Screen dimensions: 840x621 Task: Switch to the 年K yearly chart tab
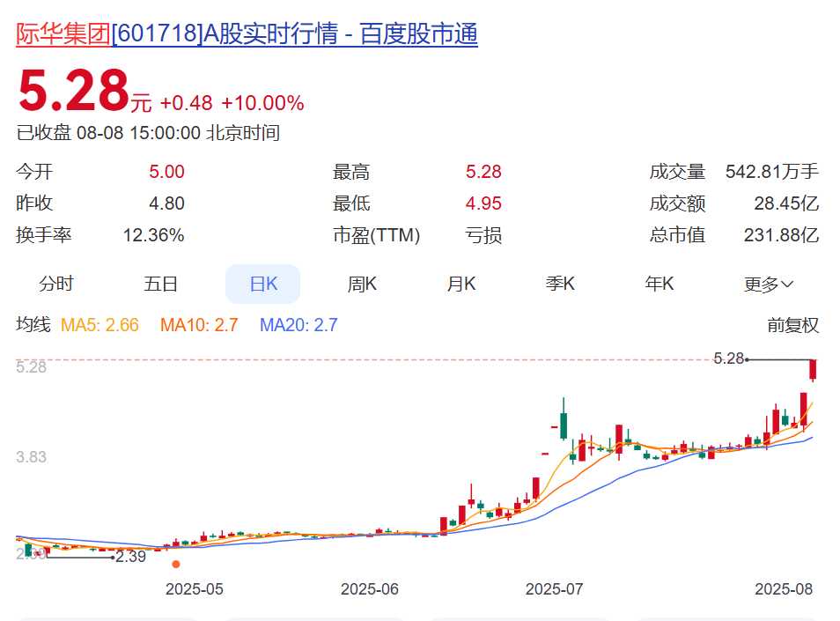[x=658, y=284]
